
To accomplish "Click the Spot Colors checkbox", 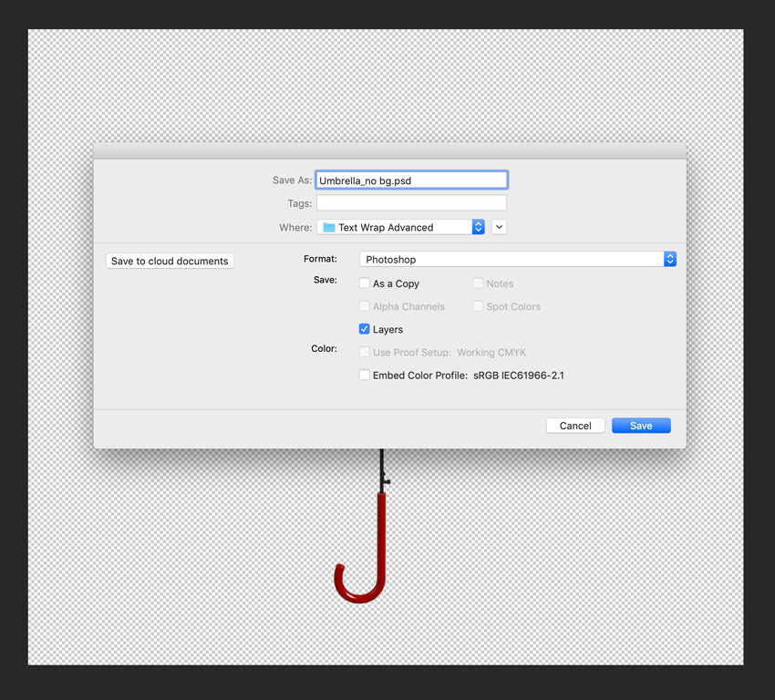I will point(478,306).
